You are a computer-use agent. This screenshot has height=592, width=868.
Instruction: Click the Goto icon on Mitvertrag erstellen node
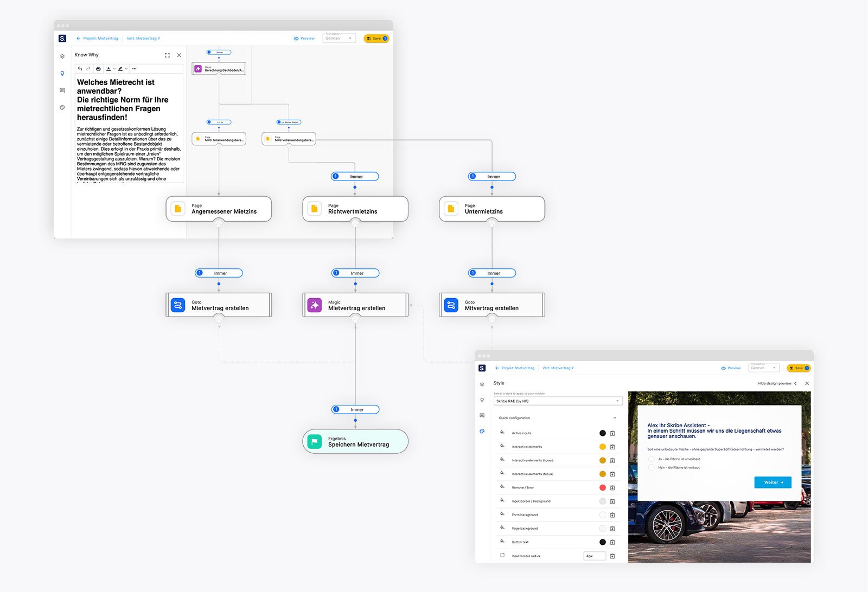point(450,305)
